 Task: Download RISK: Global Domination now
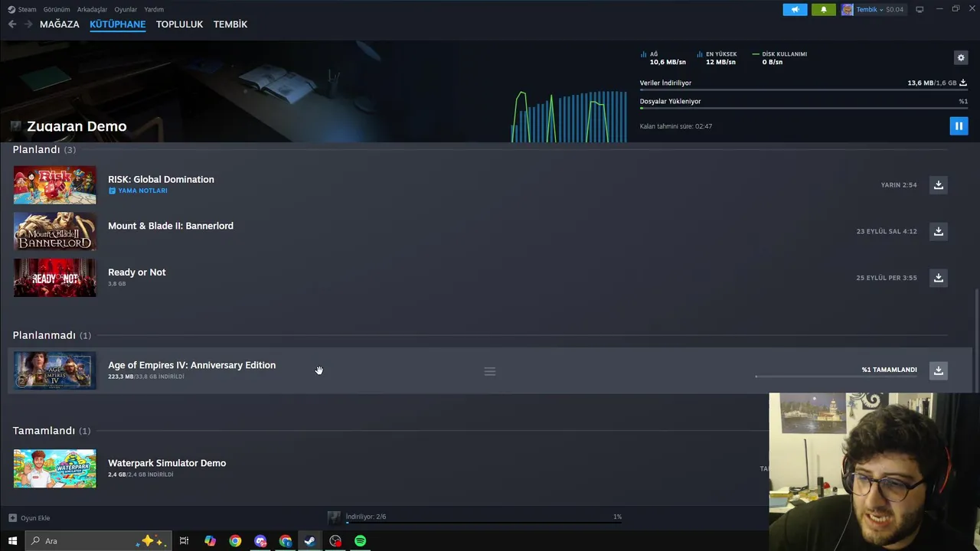coord(938,184)
